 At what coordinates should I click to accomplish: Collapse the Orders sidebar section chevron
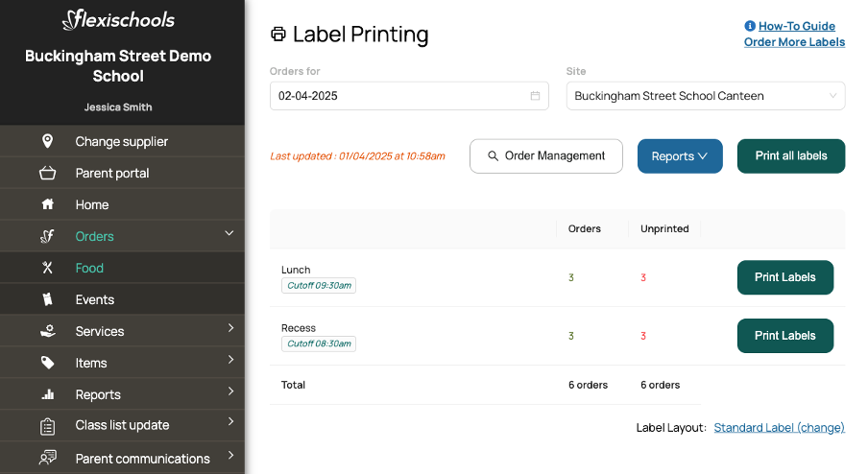229,233
